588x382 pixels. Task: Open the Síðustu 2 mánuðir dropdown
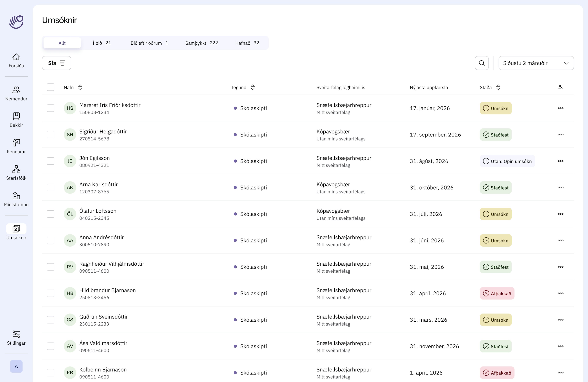(536, 63)
